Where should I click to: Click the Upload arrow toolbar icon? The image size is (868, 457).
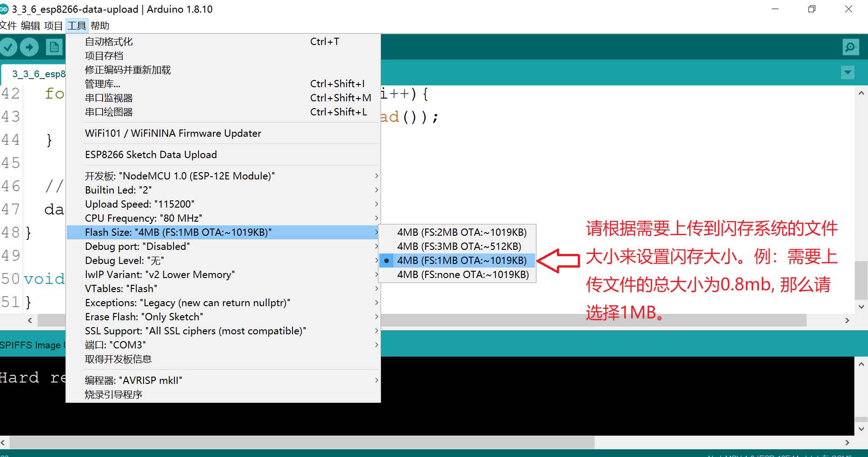[30, 47]
